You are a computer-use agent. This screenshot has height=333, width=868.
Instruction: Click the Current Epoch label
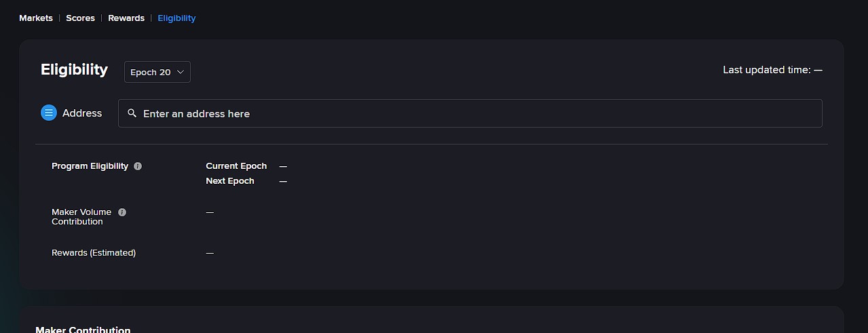click(x=236, y=166)
